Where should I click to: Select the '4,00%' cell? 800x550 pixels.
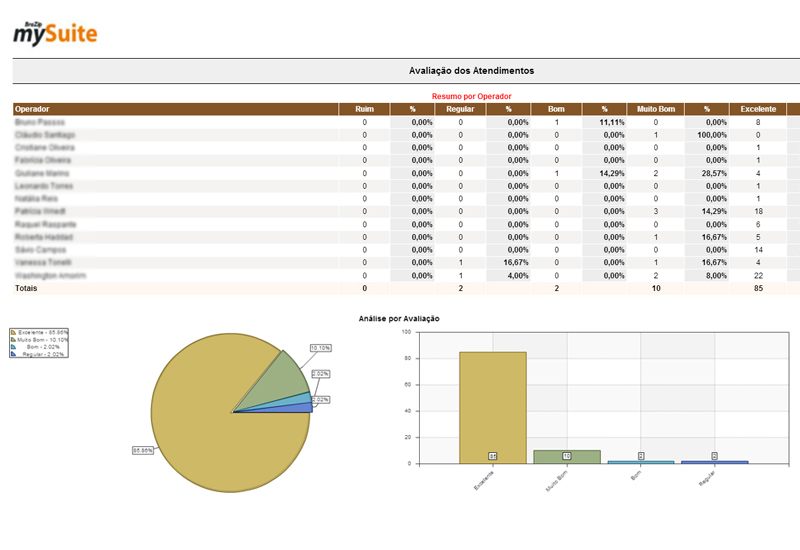coord(508,276)
